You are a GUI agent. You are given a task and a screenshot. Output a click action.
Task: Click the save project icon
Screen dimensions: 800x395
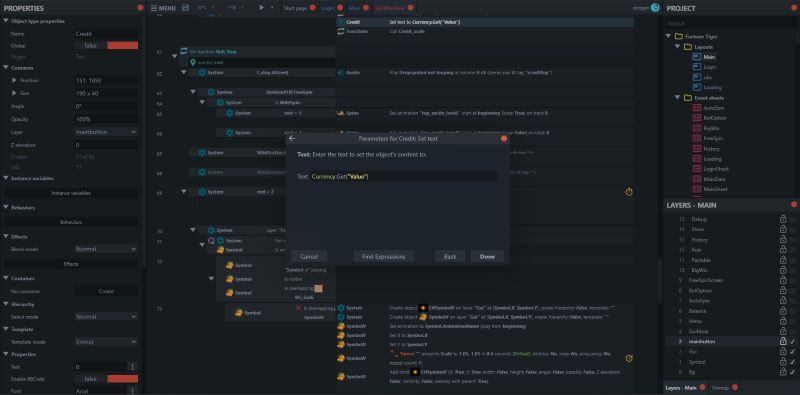[185, 8]
